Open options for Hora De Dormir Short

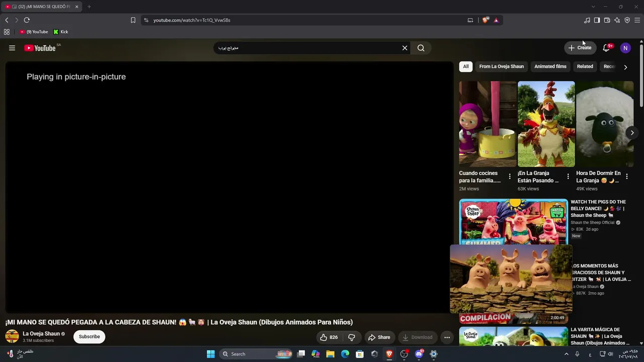coord(627,176)
